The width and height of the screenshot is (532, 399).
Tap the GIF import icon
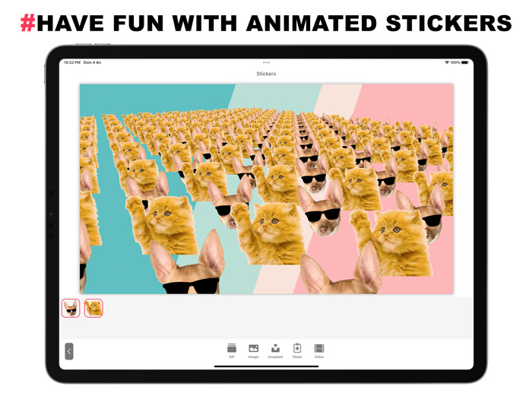(232, 348)
